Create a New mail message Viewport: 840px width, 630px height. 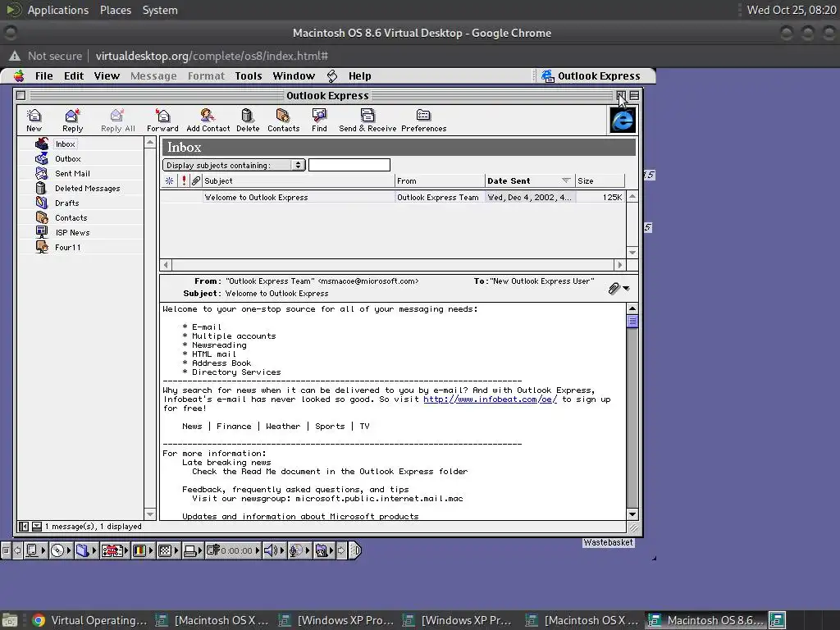34,120
